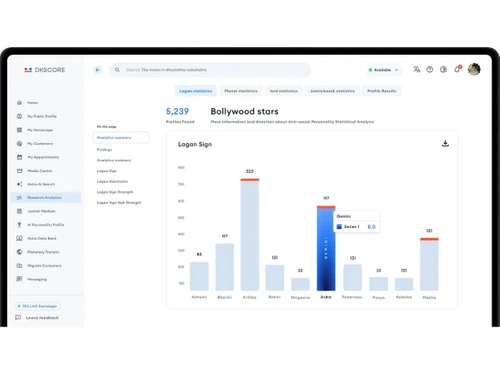The width and height of the screenshot is (500, 375).
Task: Launch the Astro AI Search icon
Action: pyautogui.click(x=19, y=184)
